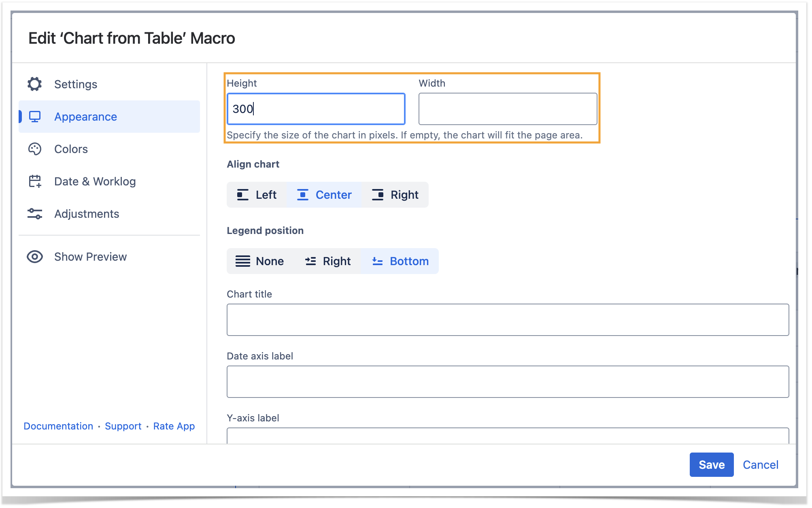Set legend position to Right

pyautogui.click(x=327, y=261)
